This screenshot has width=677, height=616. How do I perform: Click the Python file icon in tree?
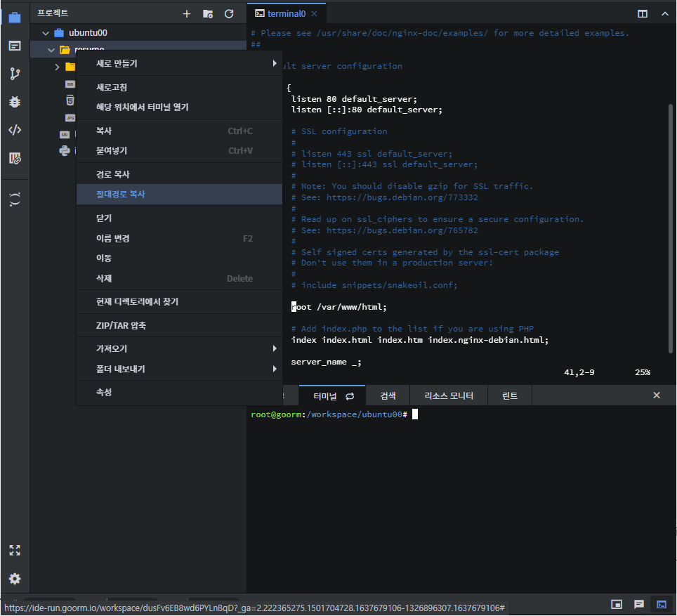pos(65,151)
